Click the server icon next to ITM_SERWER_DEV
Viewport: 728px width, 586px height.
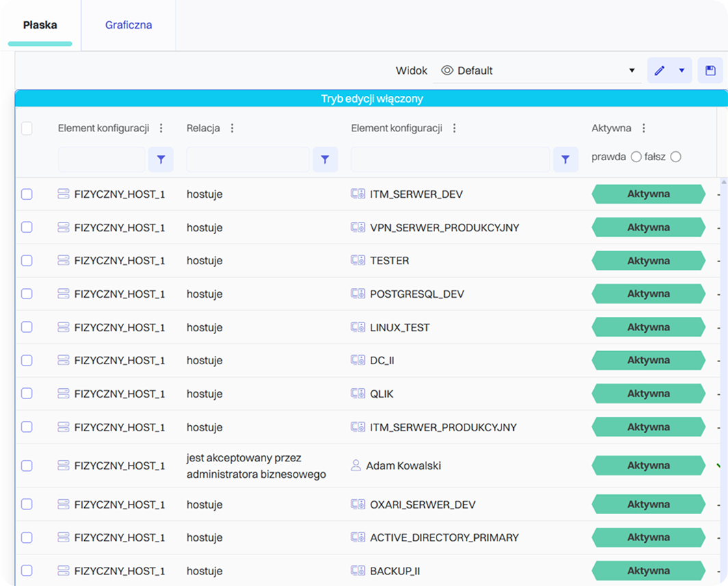pos(358,194)
